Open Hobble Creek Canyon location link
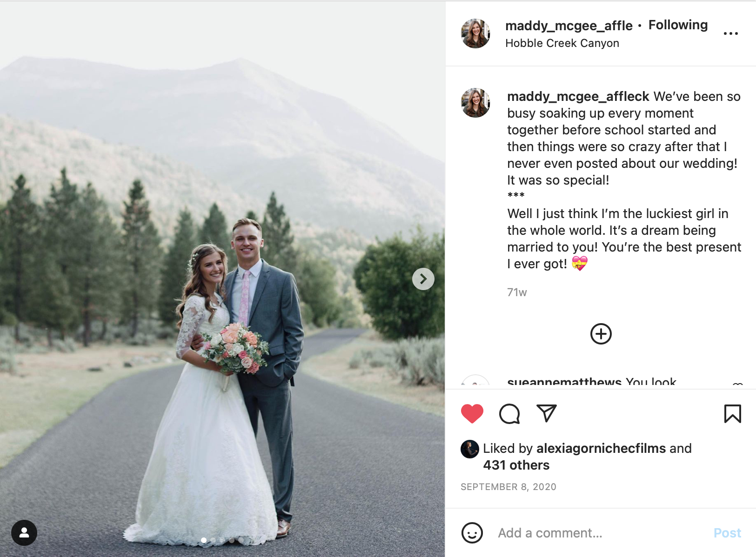The width and height of the screenshot is (756, 557). tap(562, 43)
